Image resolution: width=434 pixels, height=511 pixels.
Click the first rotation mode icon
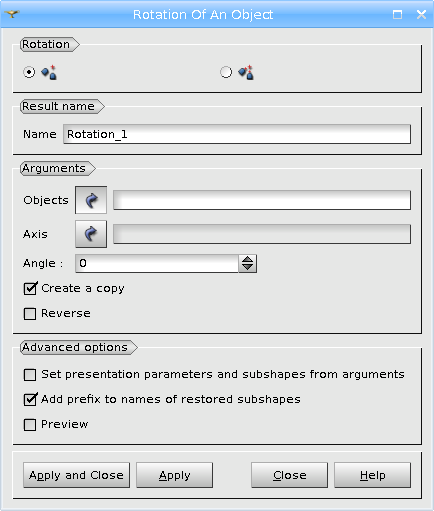click(x=49, y=72)
